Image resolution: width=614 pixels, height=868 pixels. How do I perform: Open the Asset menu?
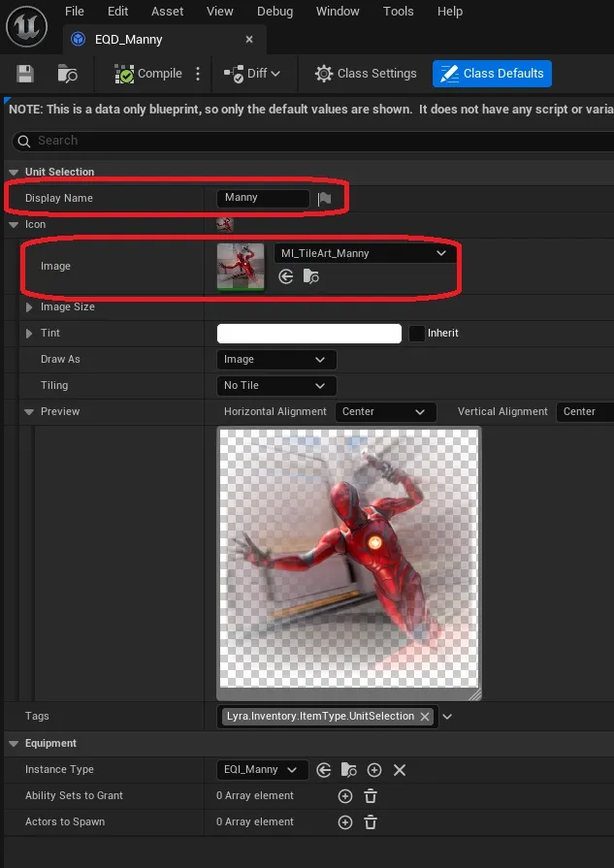167,12
